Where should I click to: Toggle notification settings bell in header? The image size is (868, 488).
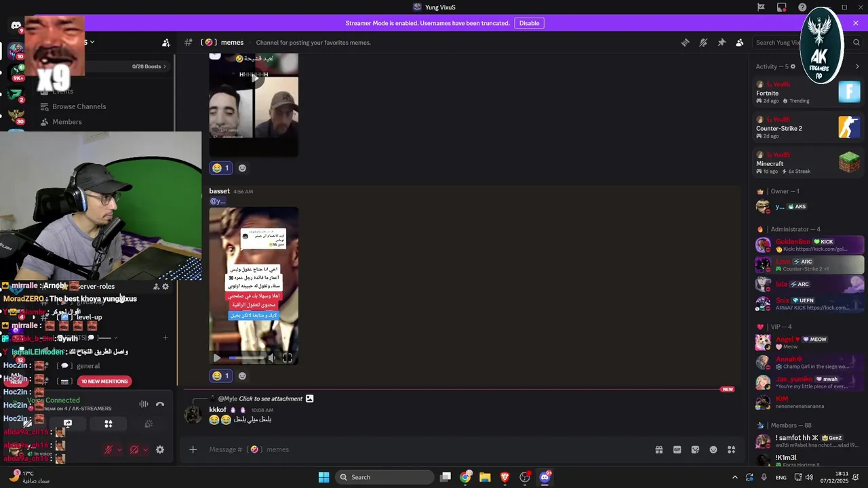703,42
